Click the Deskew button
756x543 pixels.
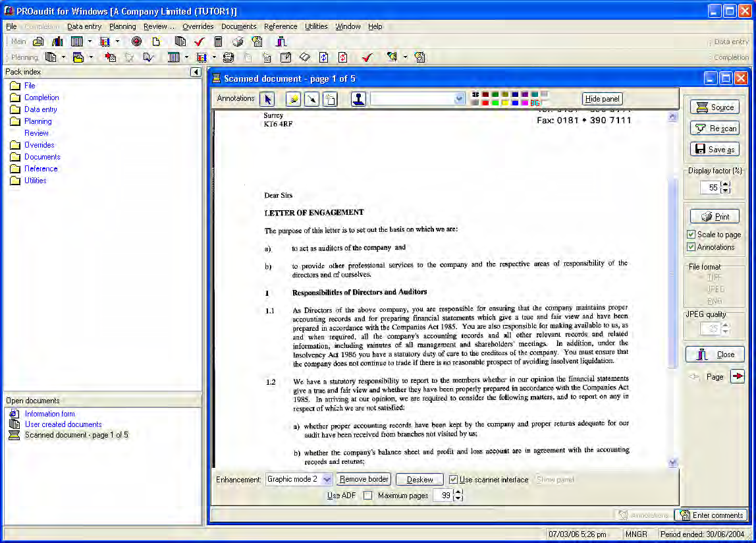[x=419, y=479]
